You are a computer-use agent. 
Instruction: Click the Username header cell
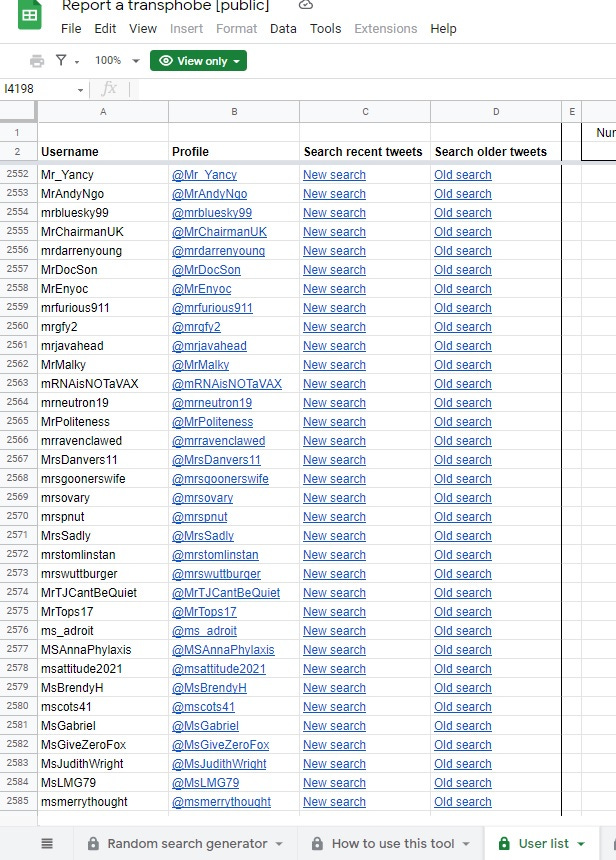coord(103,151)
